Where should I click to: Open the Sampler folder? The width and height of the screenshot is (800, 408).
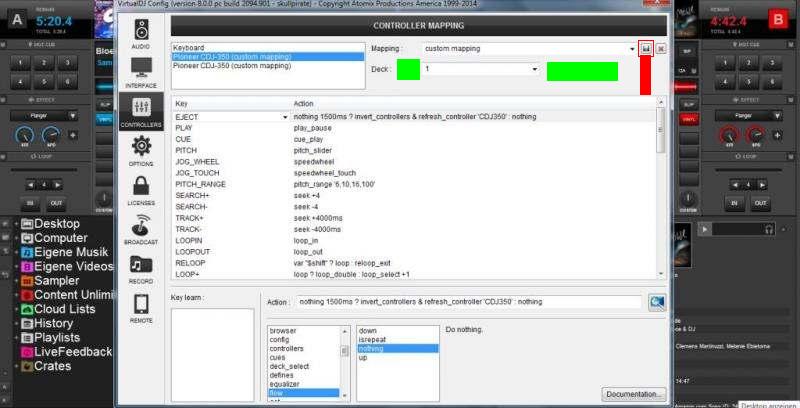(x=50, y=280)
